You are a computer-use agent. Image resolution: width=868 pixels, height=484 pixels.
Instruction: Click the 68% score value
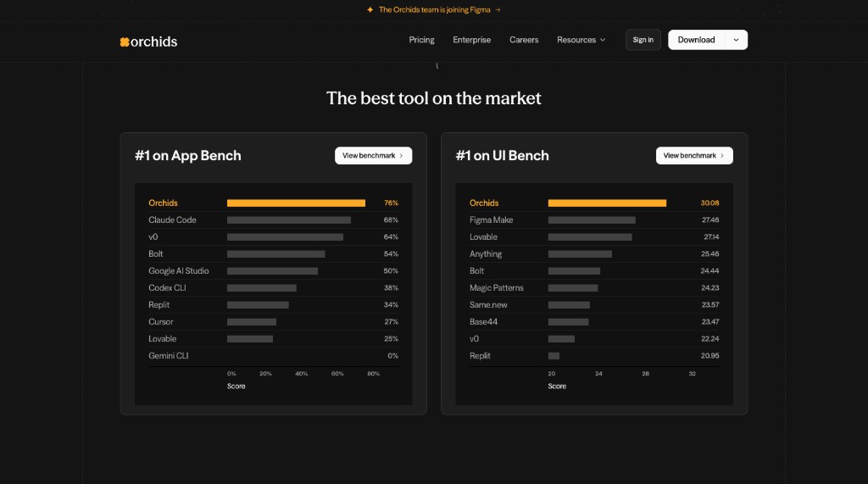click(391, 220)
